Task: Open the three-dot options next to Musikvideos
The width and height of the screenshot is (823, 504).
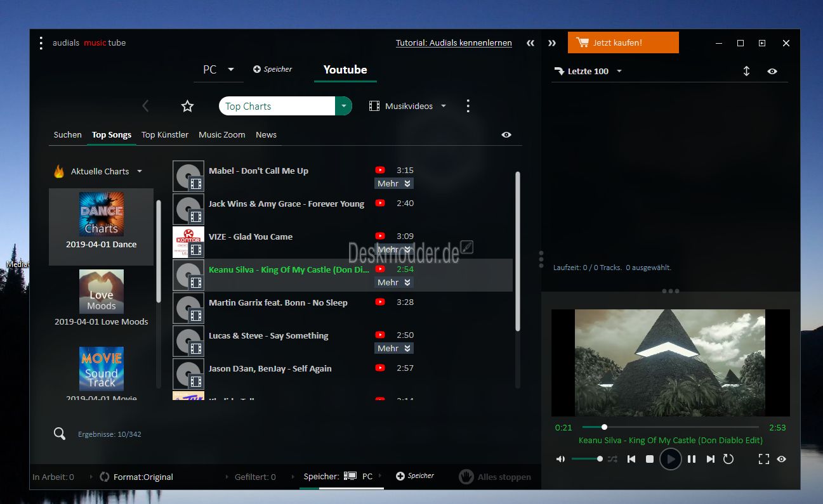Action: (468, 106)
